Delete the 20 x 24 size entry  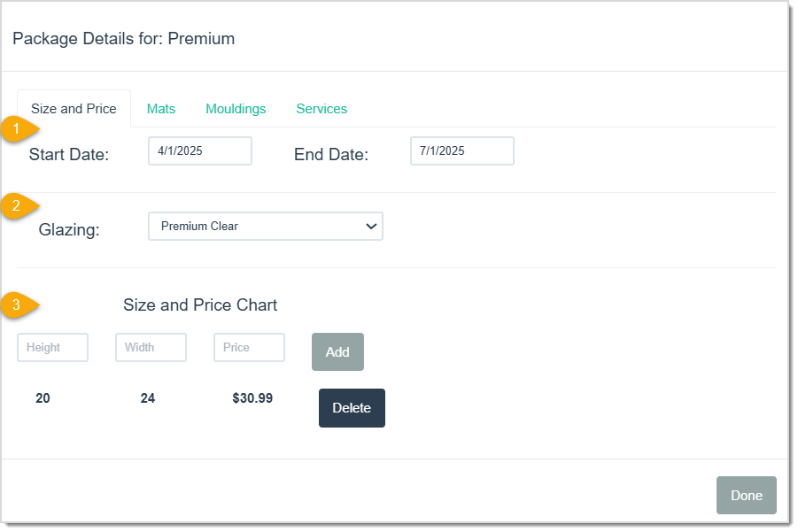352,408
